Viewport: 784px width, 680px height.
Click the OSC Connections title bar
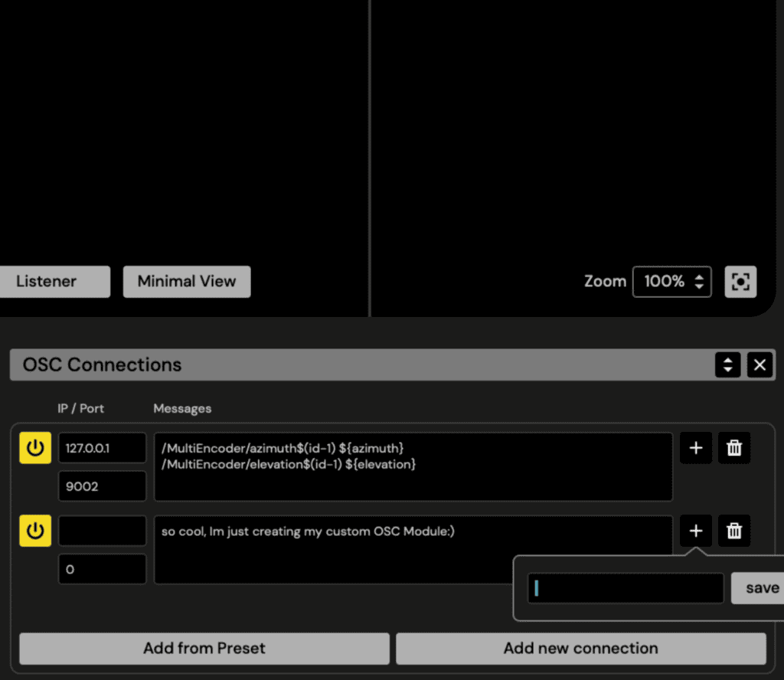coord(393,365)
